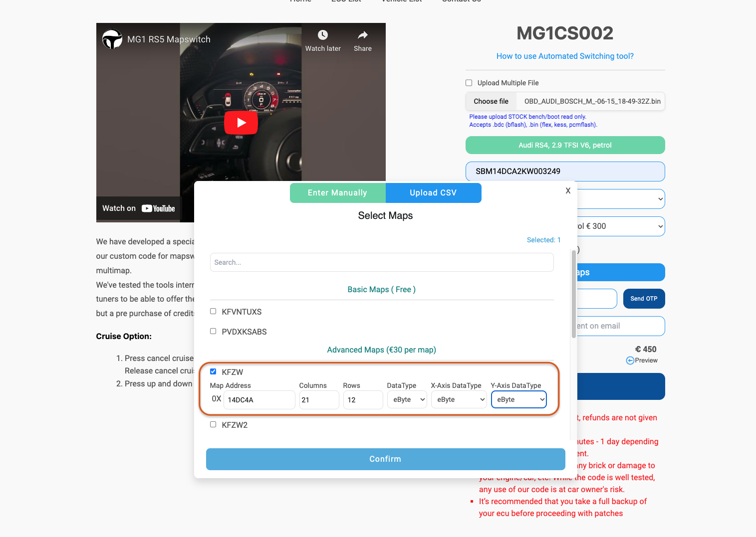Click the € 450 price text
The width and height of the screenshot is (756, 537).
click(646, 350)
